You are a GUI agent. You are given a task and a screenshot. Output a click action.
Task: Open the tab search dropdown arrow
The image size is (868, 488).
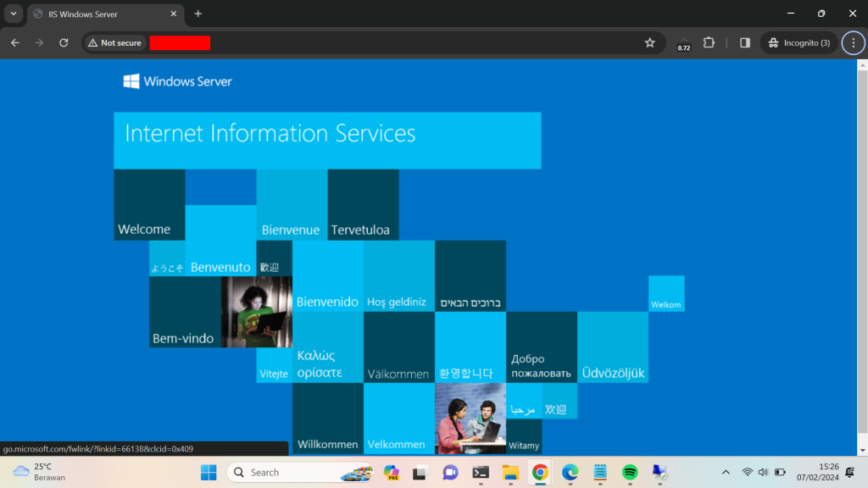[x=14, y=14]
